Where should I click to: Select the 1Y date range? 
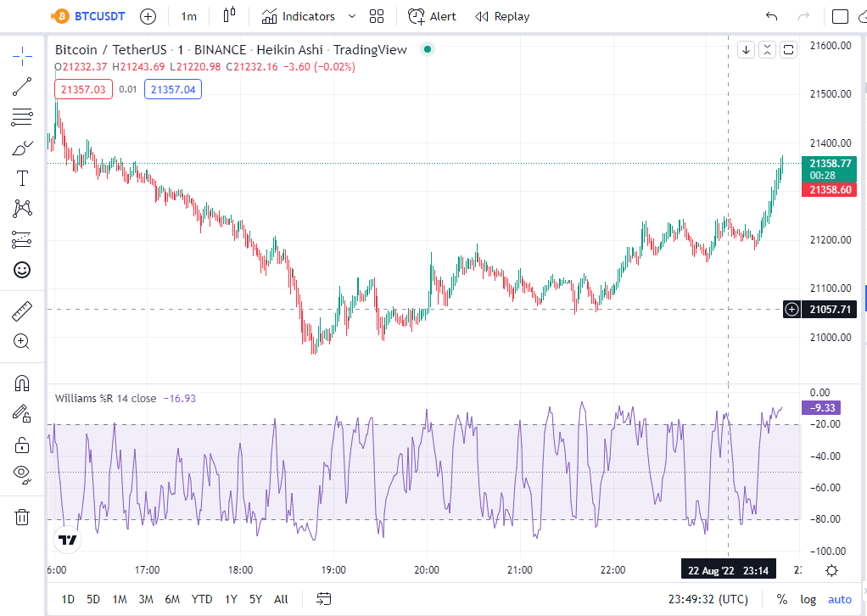tap(231, 599)
